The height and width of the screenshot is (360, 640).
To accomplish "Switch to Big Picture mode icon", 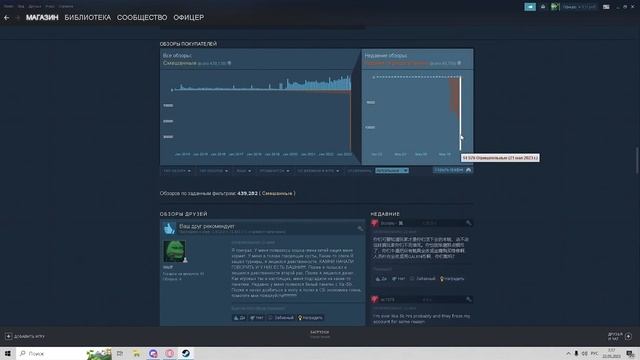I will 606,7.
